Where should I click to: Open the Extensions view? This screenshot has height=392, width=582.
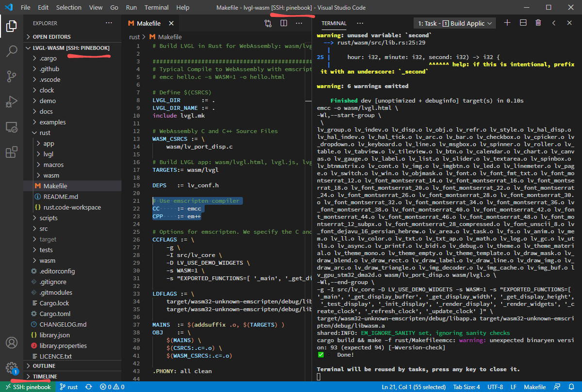12,152
